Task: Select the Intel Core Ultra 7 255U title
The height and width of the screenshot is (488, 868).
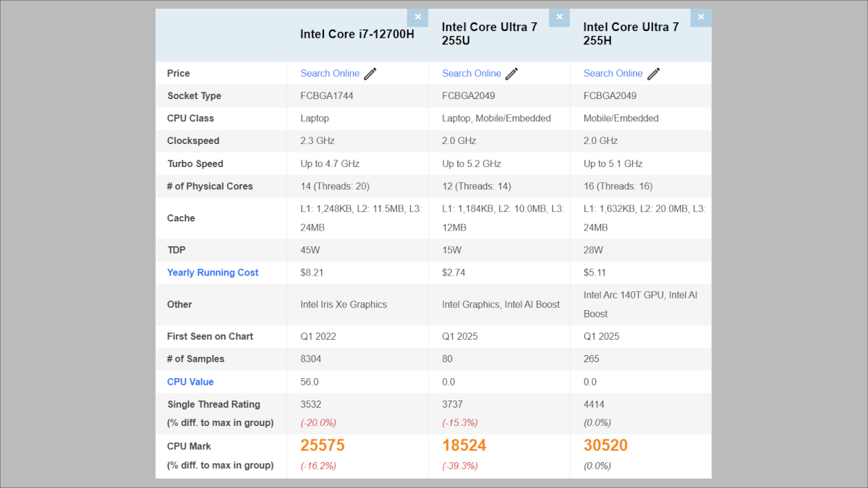Action: pos(490,34)
